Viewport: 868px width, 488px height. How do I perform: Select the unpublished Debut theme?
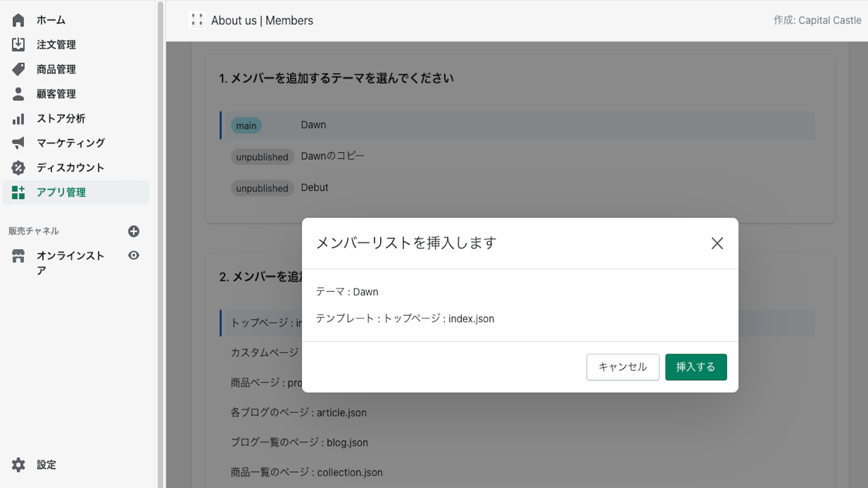tap(518, 188)
